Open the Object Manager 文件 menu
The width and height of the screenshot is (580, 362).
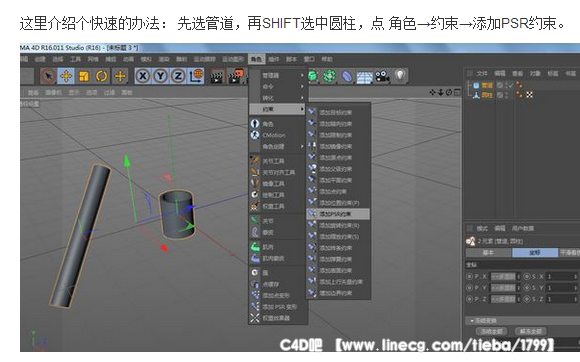482,73
